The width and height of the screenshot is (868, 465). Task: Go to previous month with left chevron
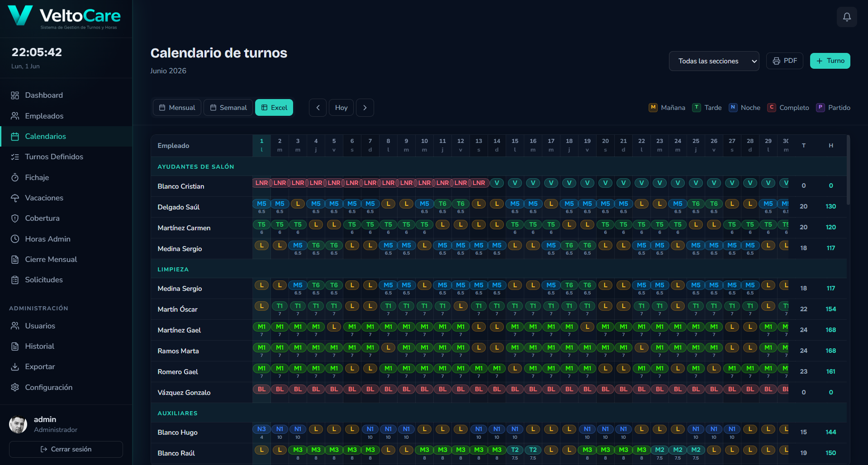pos(318,108)
